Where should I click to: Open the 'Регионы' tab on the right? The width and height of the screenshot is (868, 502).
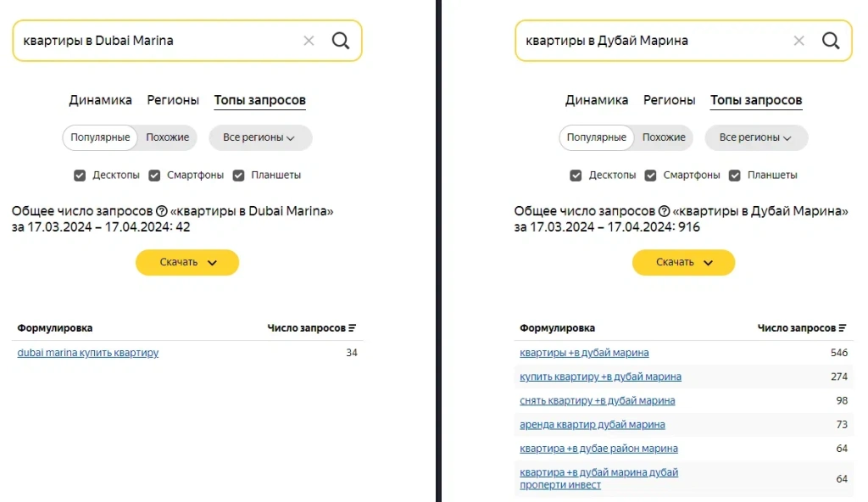coord(669,100)
